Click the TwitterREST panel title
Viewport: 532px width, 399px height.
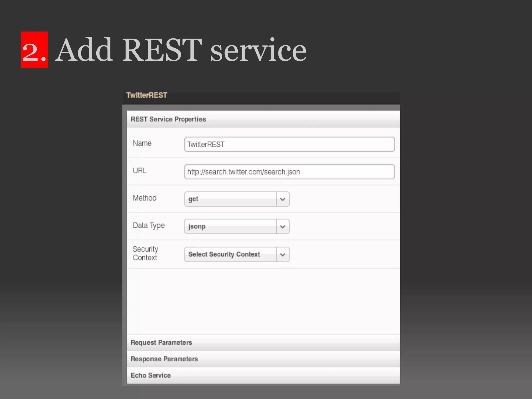coord(147,95)
